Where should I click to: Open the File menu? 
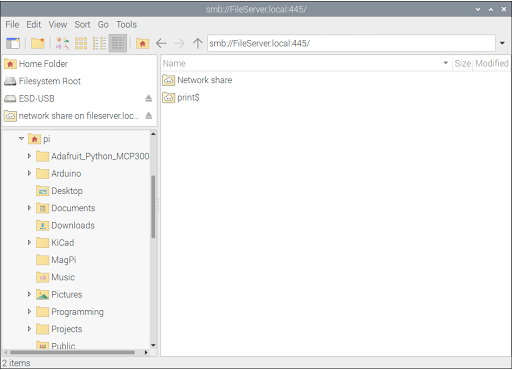point(12,24)
